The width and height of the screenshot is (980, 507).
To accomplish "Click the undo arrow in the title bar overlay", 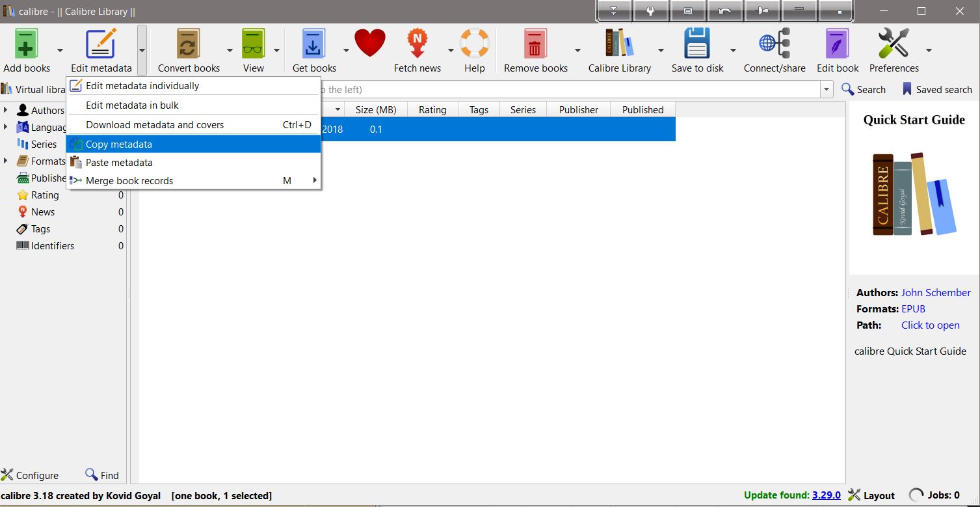I will [x=724, y=11].
